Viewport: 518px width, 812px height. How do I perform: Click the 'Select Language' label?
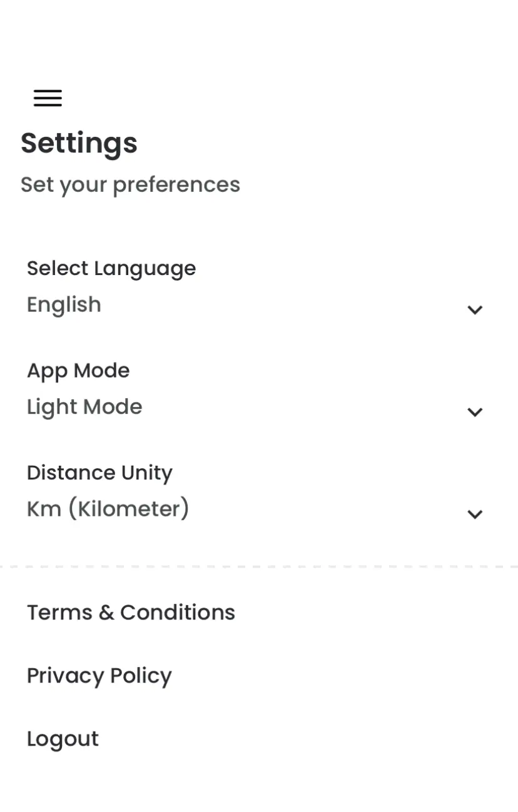[111, 268]
